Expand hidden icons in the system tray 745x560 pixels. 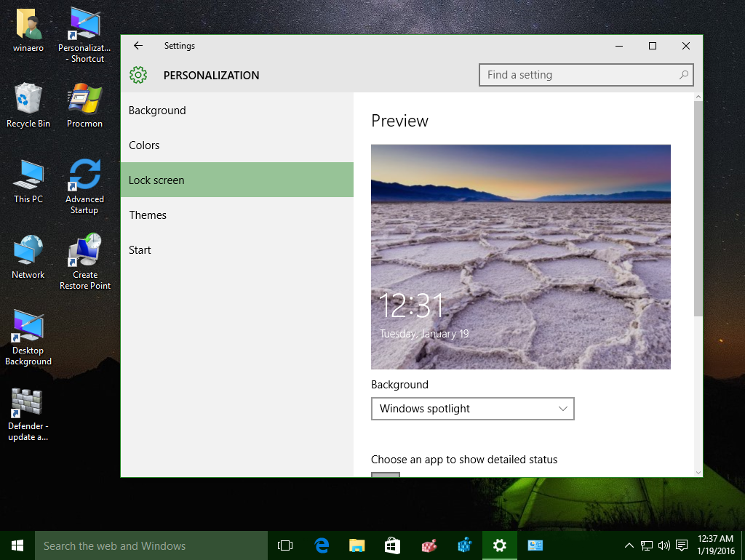(x=629, y=545)
